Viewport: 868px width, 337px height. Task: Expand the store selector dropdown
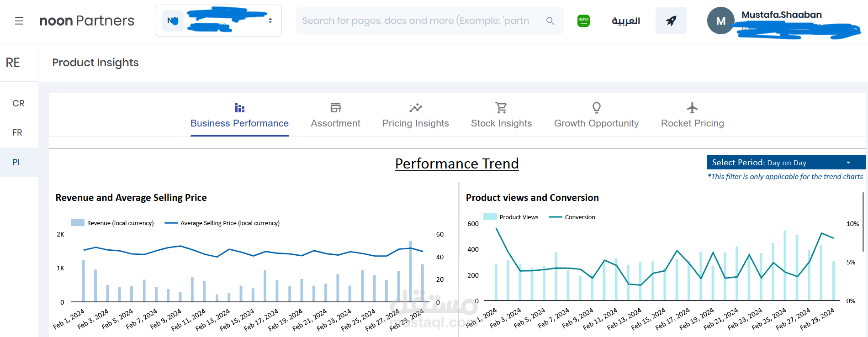(270, 21)
